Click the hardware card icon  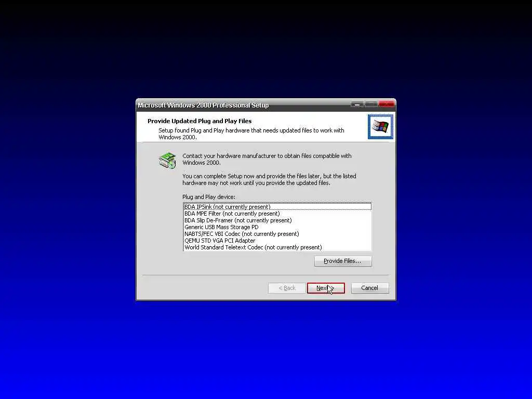(168, 161)
